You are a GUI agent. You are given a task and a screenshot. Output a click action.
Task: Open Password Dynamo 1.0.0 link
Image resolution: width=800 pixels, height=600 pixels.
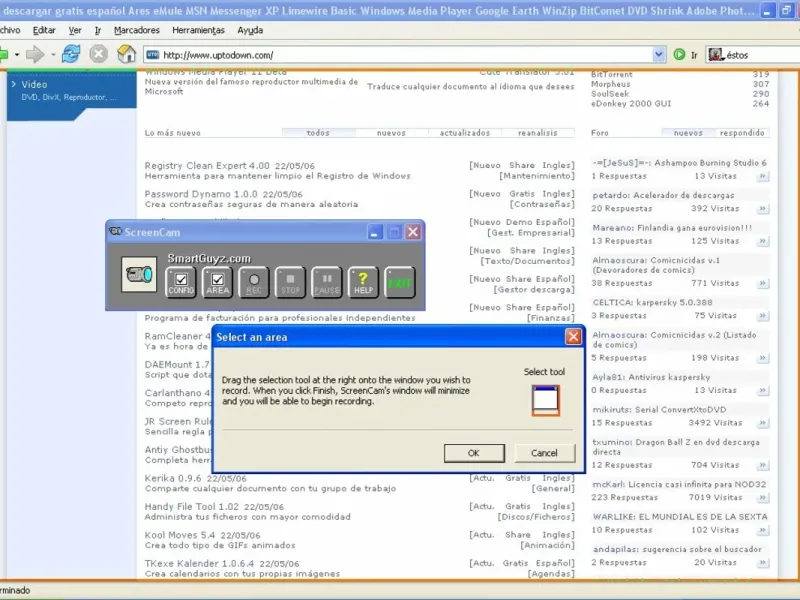(x=201, y=194)
